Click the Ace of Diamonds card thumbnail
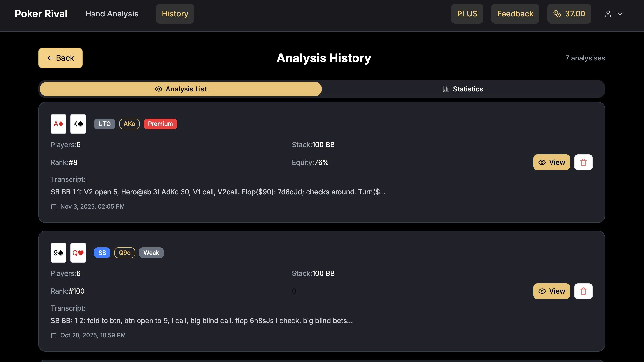This screenshot has width=644, height=362. coord(58,124)
